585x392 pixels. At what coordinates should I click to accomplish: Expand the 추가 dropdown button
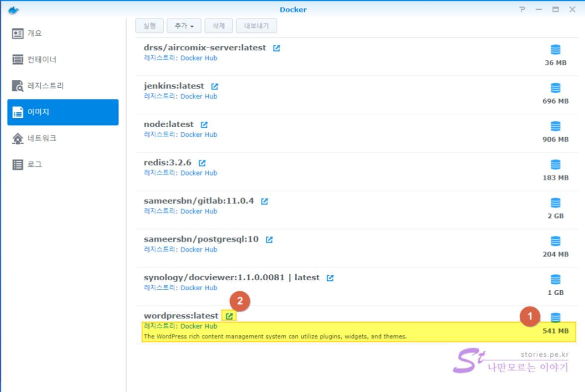tap(184, 26)
